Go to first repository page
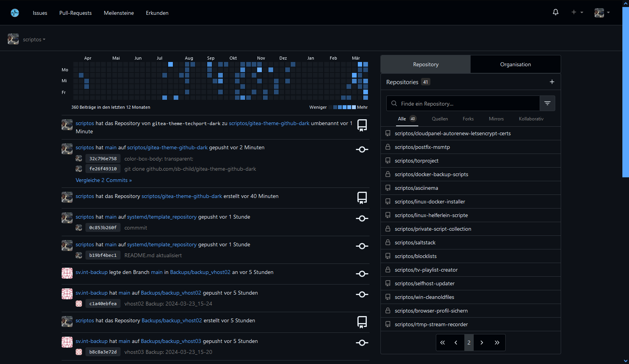Screen dimensions: 629x364 (x=442, y=343)
